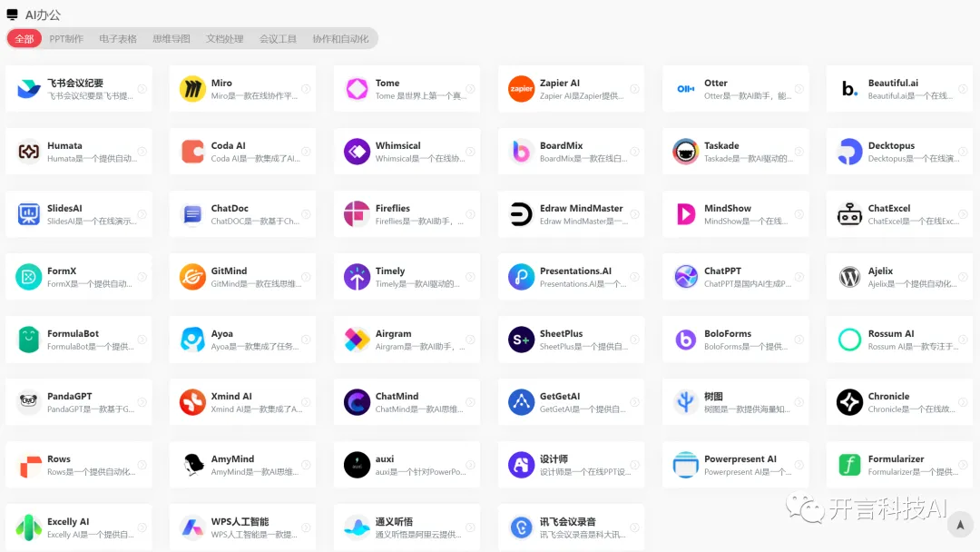Image resolution: width=980 pixels, height=552 pixels.
Task: Click the green Formularizer 'f' icon
Action: click(x=849, y=465)
